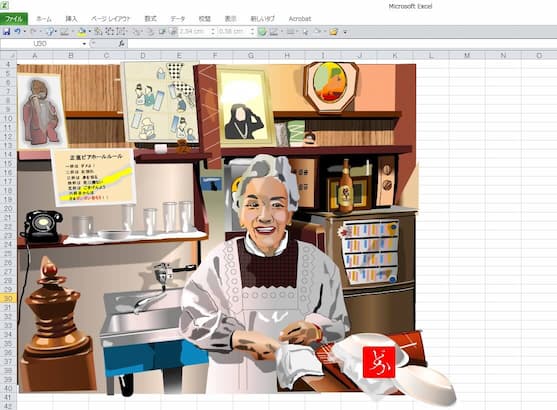This screenshot has height=410, width=557.
Task: Click the green icon right of width field
Action: [x=262, y=32]
